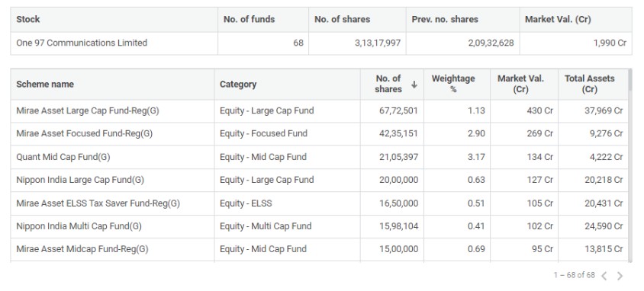This screenshot has height=291, width=644.
Task: Go to previous page arrow in pagination
Action: point(604,277)
